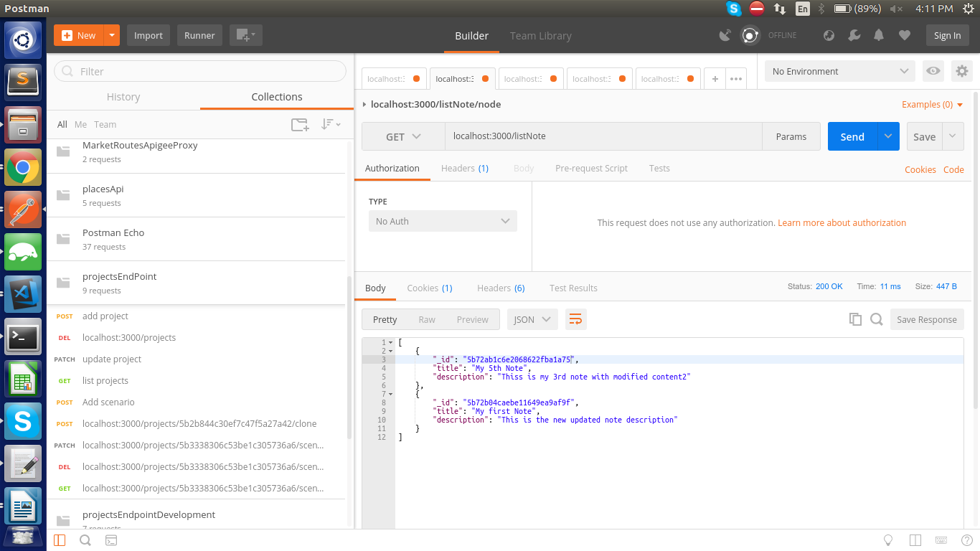
Task: Open the tab options ellipsis menu
Action: pyautogui.click(x=736, y=79)
